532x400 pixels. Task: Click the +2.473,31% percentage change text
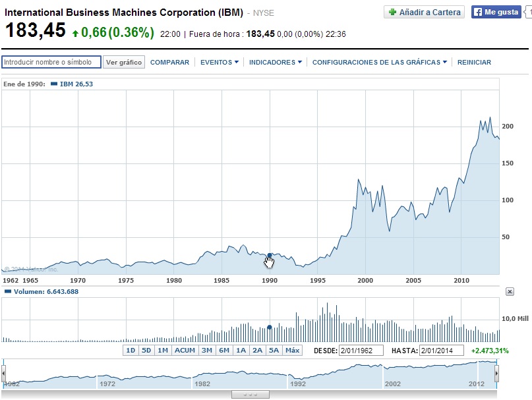490,351
